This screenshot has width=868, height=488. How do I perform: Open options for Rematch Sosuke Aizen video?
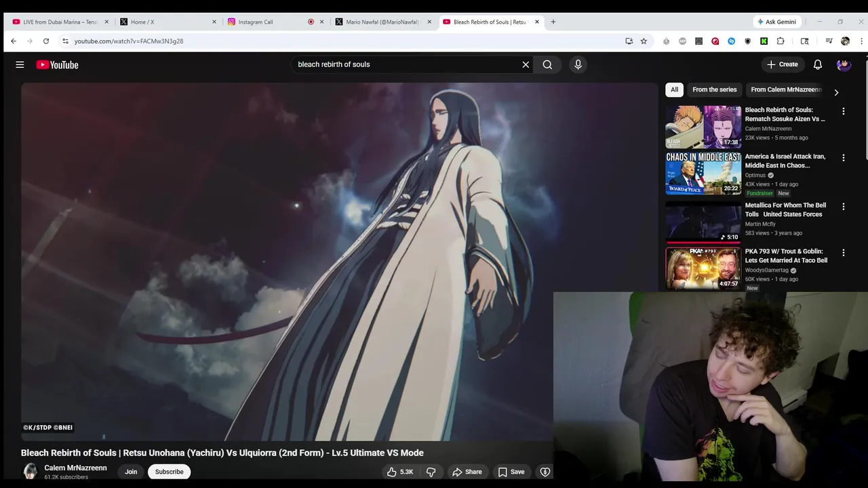click(844, 111)
